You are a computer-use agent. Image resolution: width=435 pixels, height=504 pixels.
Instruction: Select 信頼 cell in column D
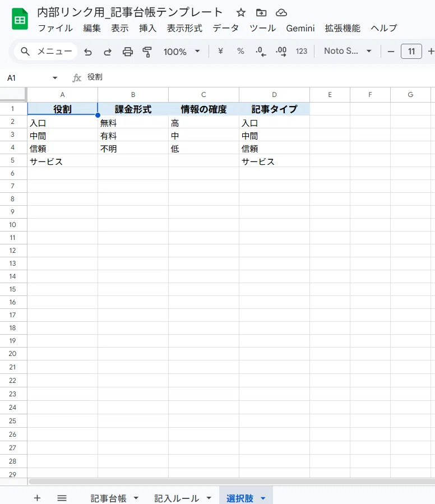274,149
